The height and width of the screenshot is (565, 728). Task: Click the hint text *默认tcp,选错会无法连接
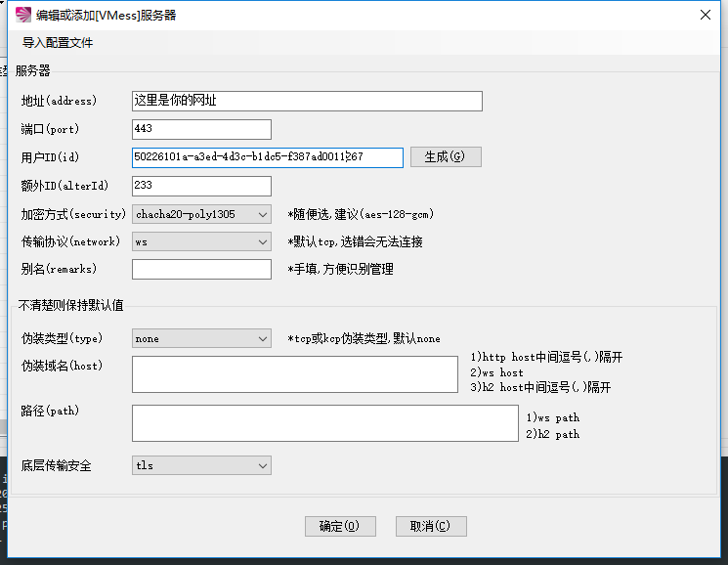pos(355,241)
